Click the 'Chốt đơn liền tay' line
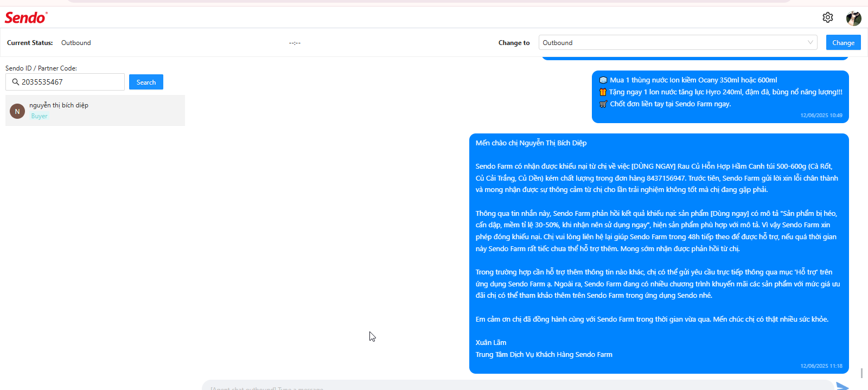The height and width of the screenshot is (390, 868). (665, 104)
